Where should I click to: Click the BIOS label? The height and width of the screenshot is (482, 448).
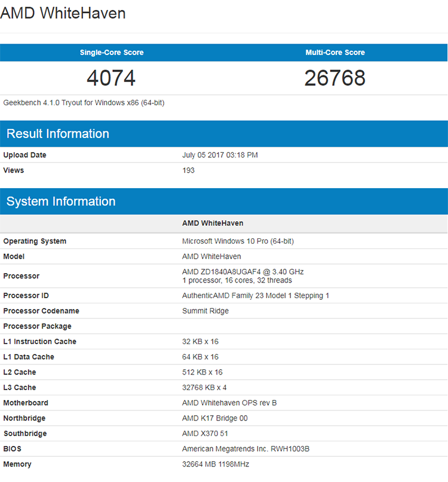[x=13, y=449]
